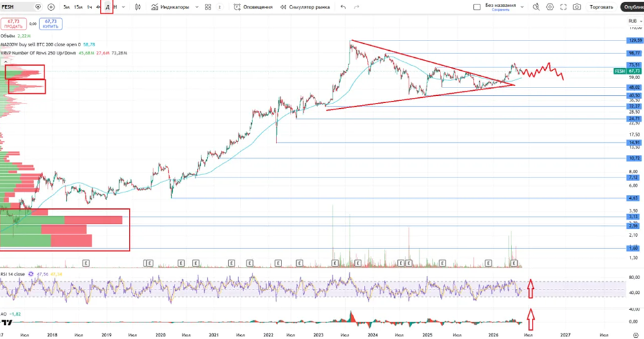Take a chart snapshot with camera icon
Viewport: 644px width, 339px height.
577,7
